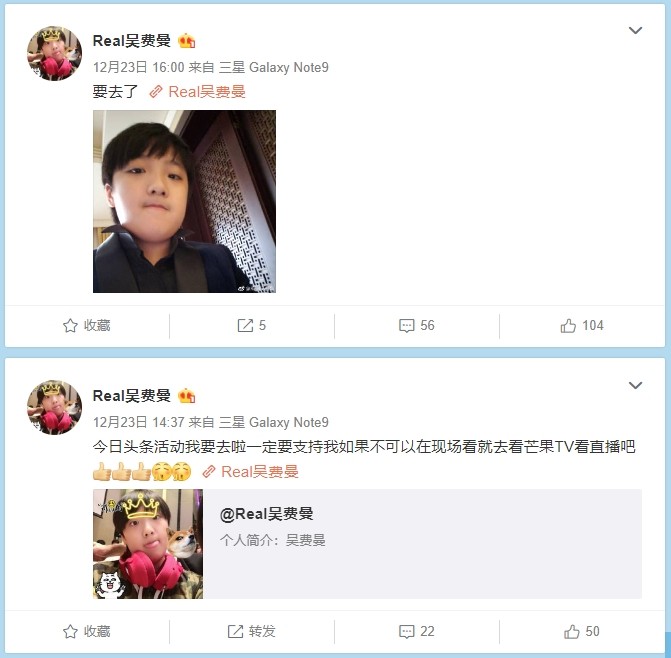The image size is (671, 658).
Task: Expand the second post's options chevron
Action: coord(635,385)
